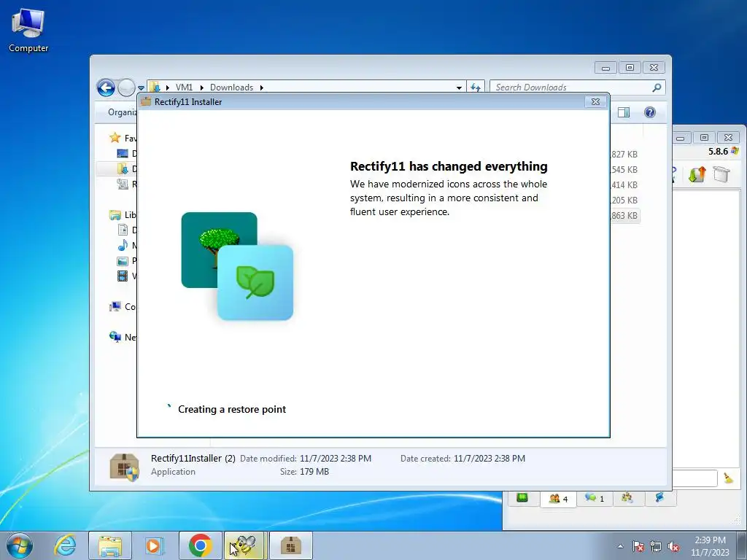
Task: Select the Downloads breadcrumb in the address bar
Action: point(231,87)
